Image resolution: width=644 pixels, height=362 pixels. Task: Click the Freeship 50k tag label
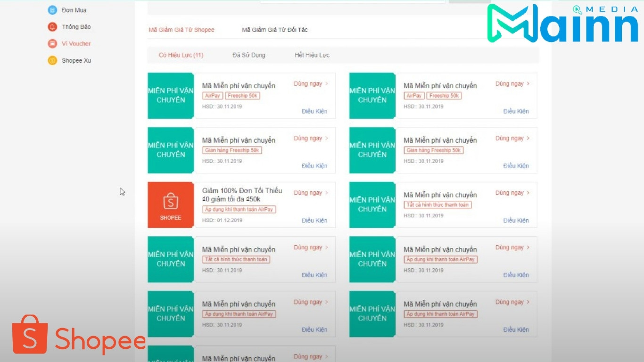point(243,95)
